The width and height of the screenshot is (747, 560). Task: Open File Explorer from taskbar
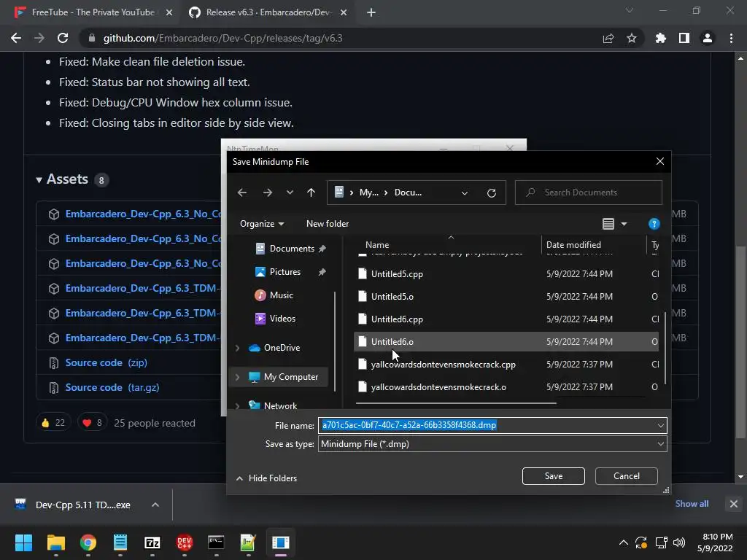pyautogui.click(x=55, y=542)
